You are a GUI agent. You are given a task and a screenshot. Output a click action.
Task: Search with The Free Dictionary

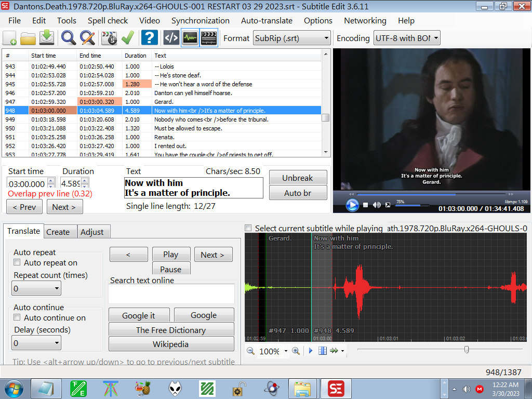(171, 330)
